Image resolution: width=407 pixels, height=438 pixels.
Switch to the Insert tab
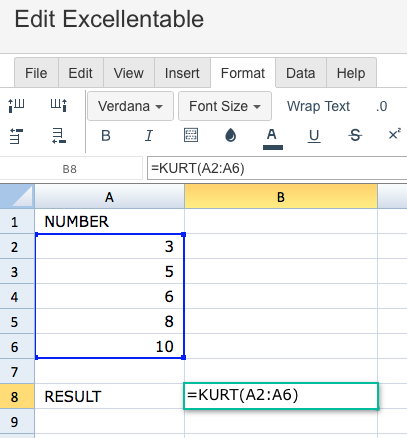182,73
